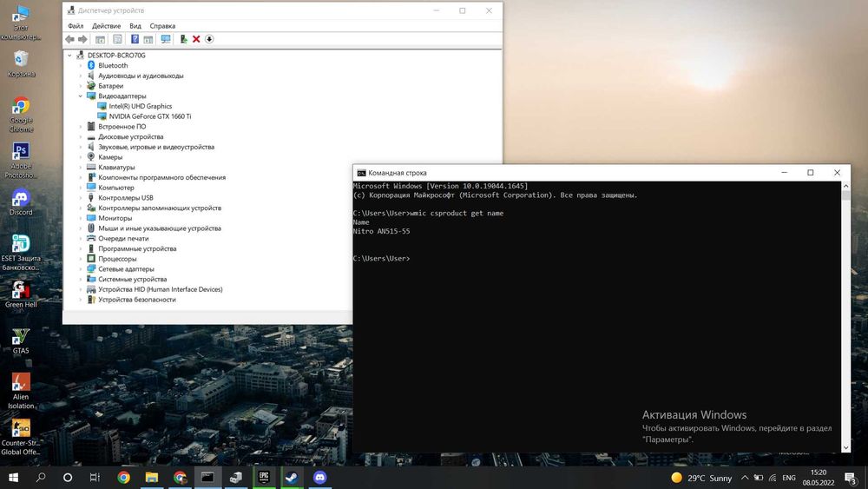868x489 pixels.
Task: Click the red X Uninstall device icon
Action: tap(196, 39)
